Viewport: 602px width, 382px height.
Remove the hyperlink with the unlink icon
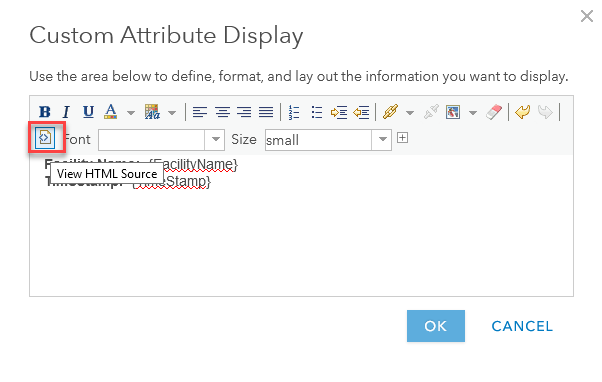(x=431, y=112)
